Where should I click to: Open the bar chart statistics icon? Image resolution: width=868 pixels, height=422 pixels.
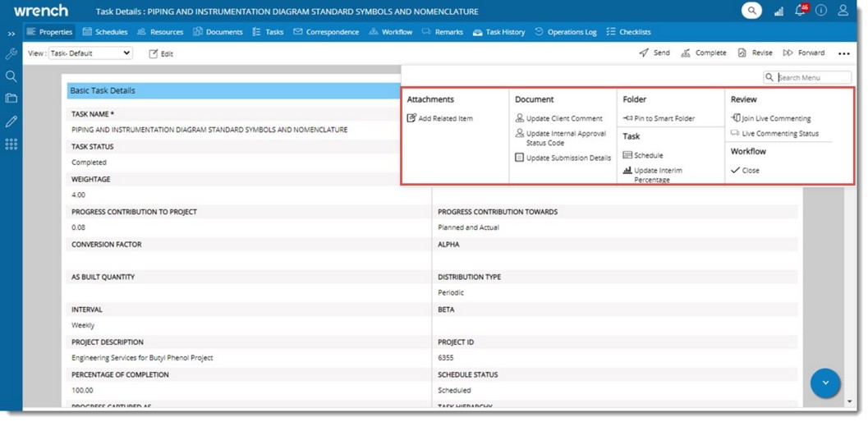click(x=778, y=11)
